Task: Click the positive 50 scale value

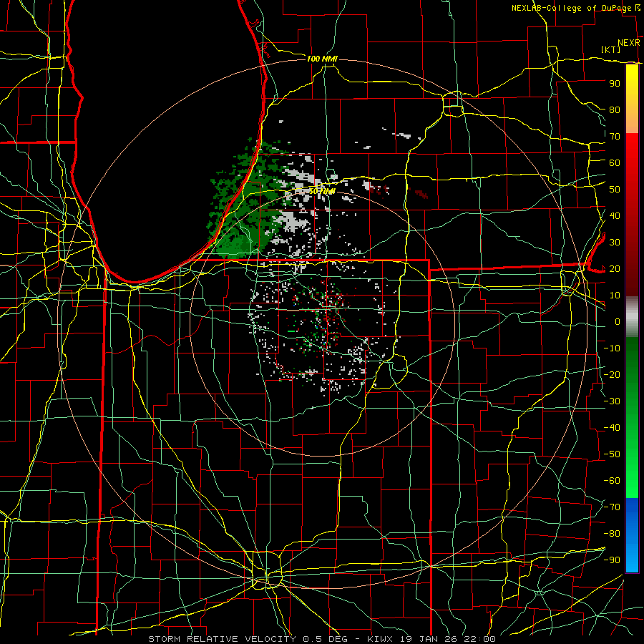Action: pyautogui.click(x=615, y=190)
